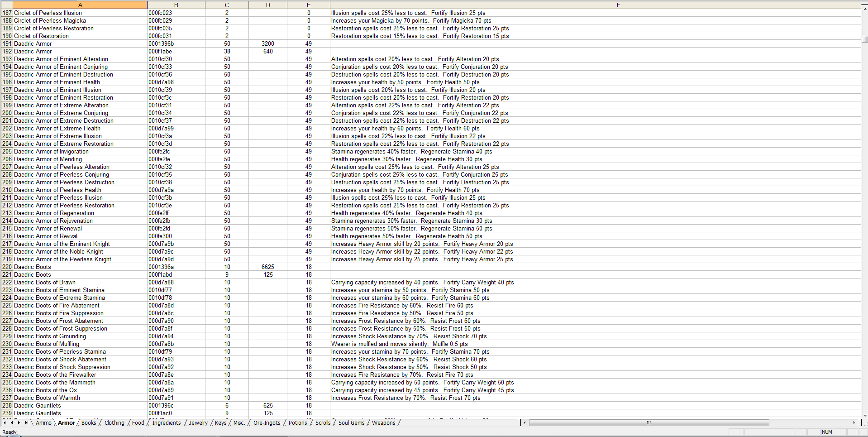The width and height of the screenshot is (868, 437).
Task: Navigate to the first sheet arrow button
Action: pyautogui.click(x=5, y=423)
